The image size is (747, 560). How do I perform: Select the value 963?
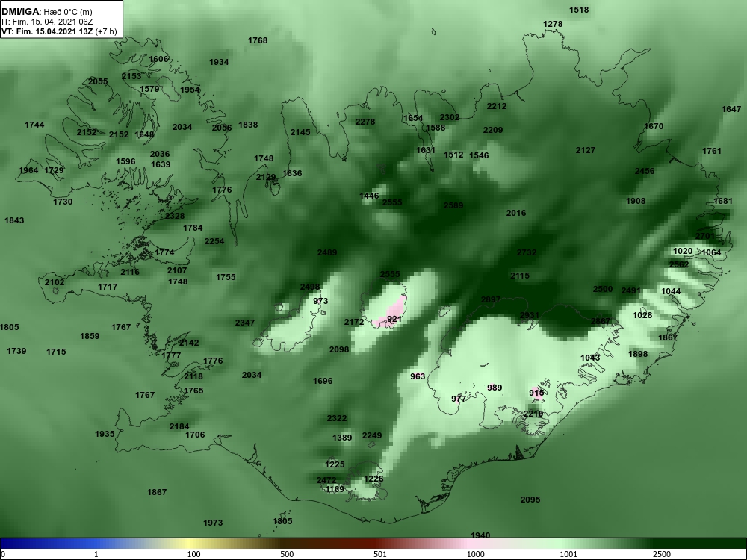tap(418, 376)
